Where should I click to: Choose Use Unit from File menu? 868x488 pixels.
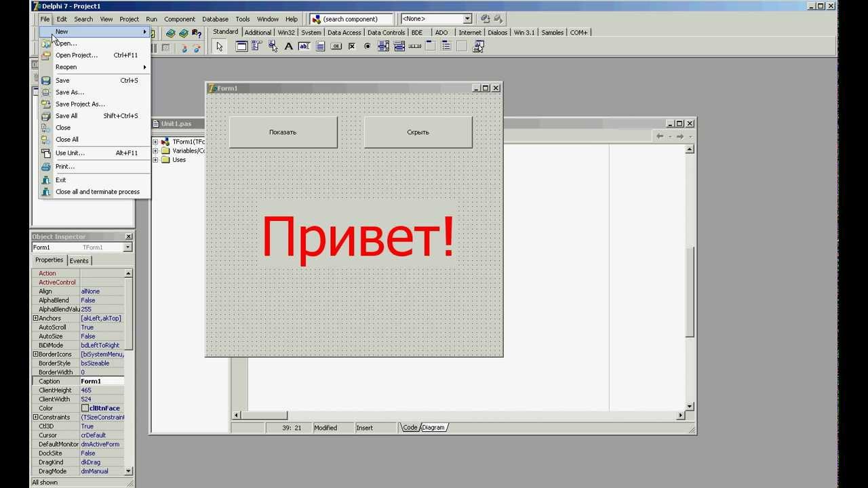(x=94, y=152)
